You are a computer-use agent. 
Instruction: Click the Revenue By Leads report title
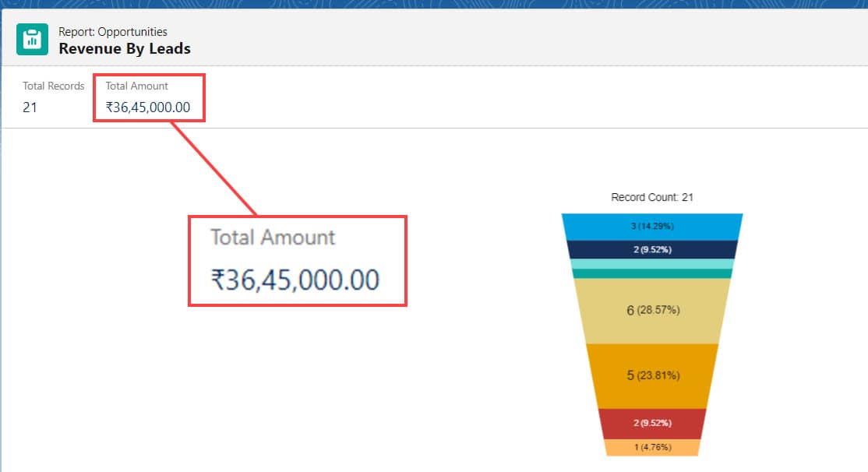(x=125, y=49)
